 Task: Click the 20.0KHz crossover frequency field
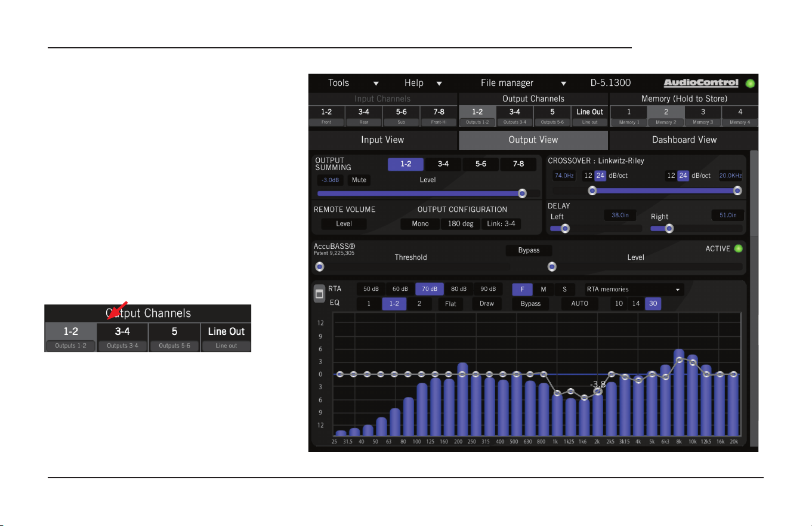pos(731,176)
